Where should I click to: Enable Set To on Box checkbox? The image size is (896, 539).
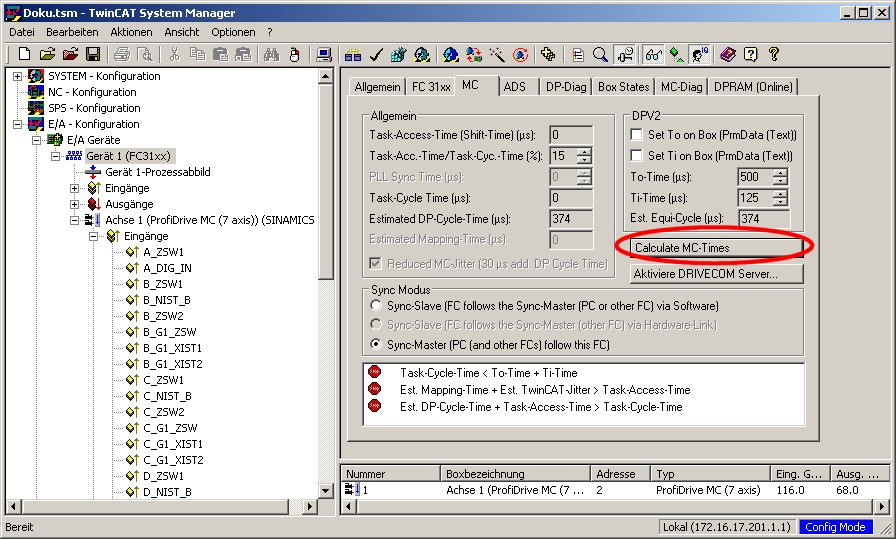(635, 135)
